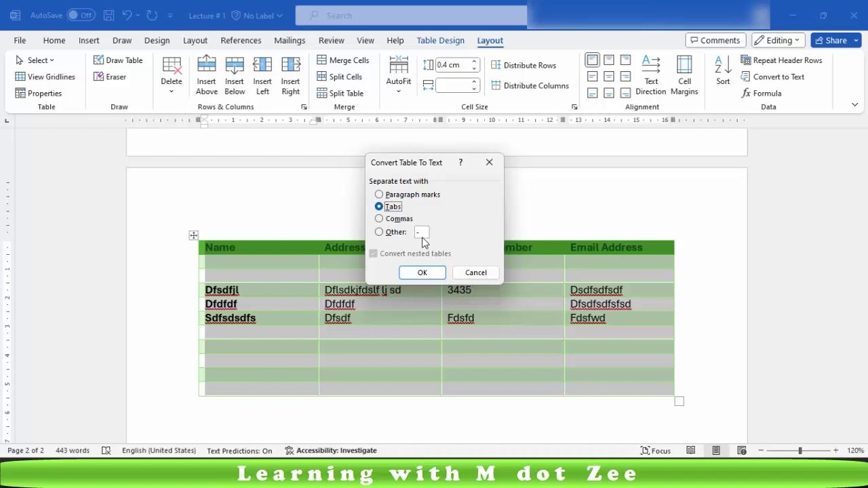Insert a Formula
Viewport: 868px width, 488px height.
pyautogui.click(x=761, y=93)
